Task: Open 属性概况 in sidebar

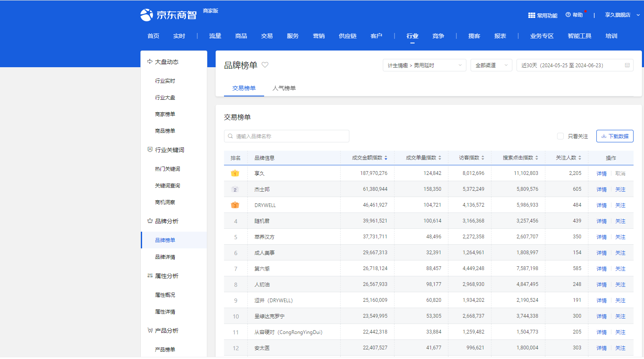Action: (x=165, y=295)
